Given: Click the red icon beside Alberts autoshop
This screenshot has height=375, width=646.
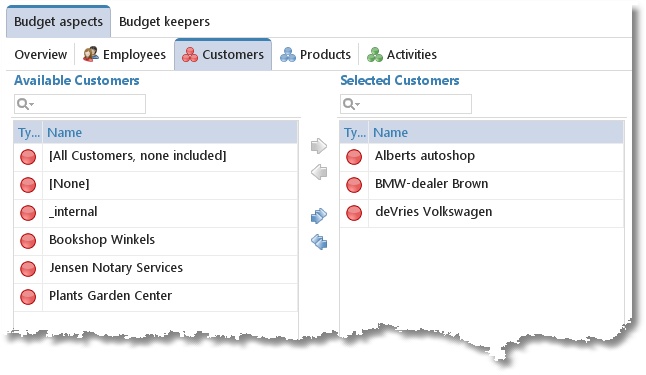Looking at the screenshot, I should [354, 157].
